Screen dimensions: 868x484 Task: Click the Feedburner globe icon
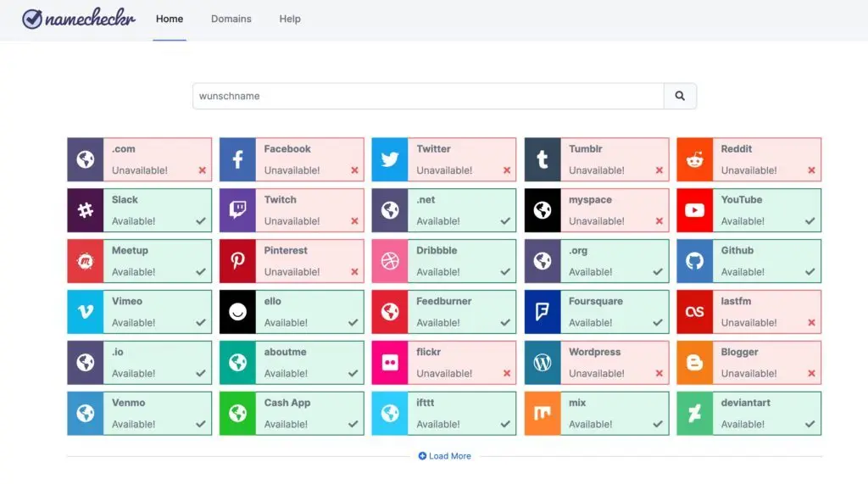coord(390,312)
